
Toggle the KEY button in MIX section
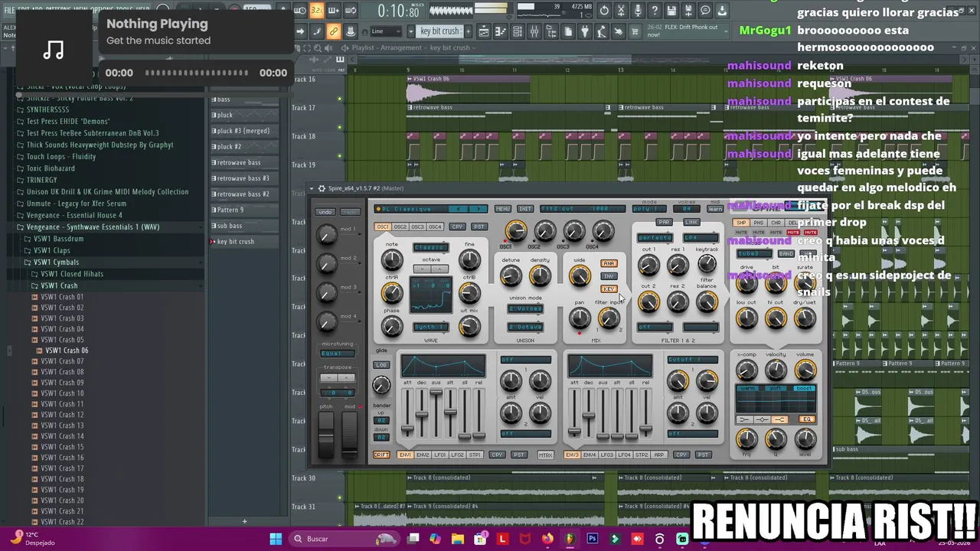point(609,289)
